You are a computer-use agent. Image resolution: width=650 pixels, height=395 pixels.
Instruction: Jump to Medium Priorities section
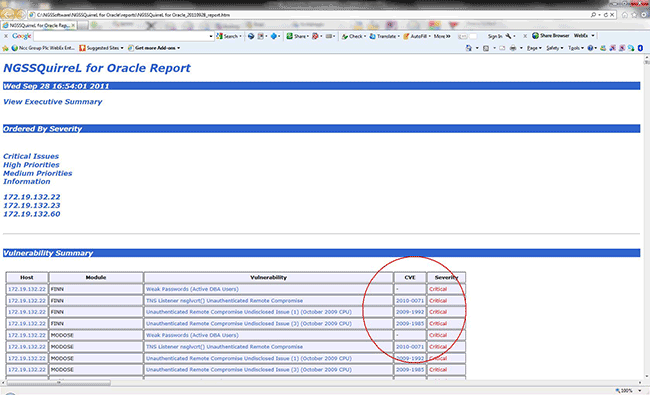click(x=38, y=173)
